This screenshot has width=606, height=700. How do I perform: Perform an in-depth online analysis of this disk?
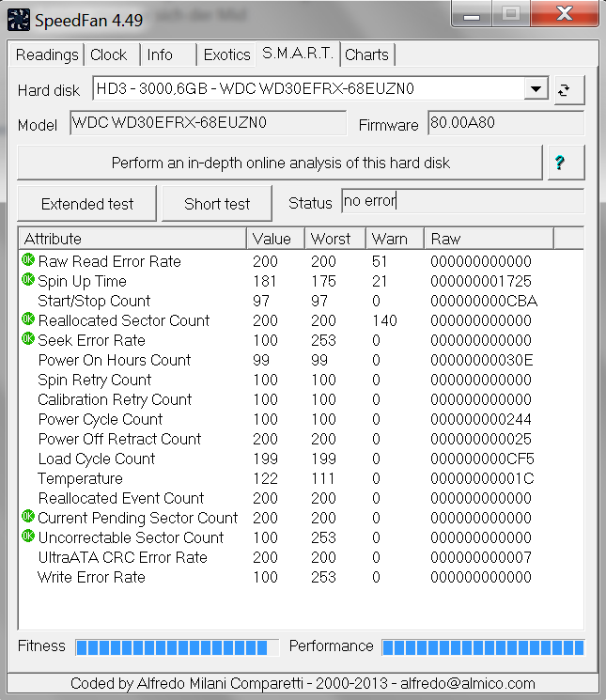[x=280, y=163]
